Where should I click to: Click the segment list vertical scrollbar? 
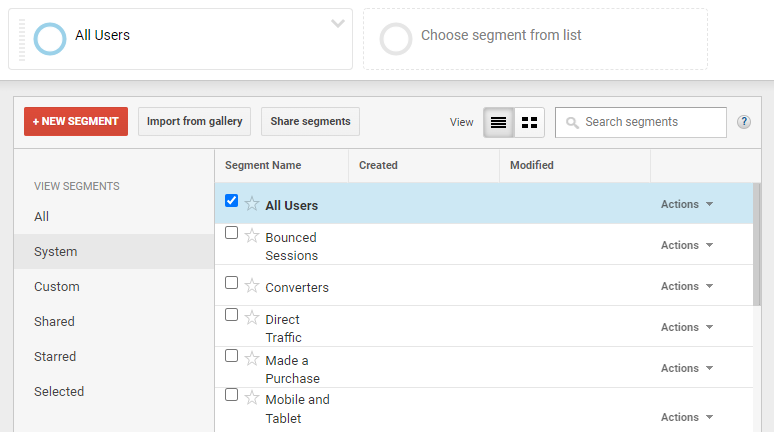756,245
